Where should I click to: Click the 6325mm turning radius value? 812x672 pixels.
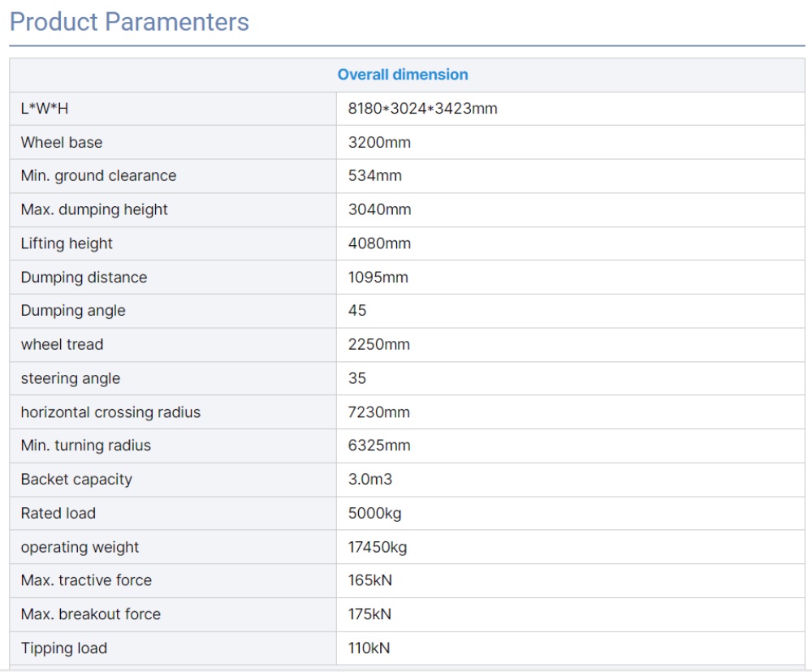tap(379, 446)
